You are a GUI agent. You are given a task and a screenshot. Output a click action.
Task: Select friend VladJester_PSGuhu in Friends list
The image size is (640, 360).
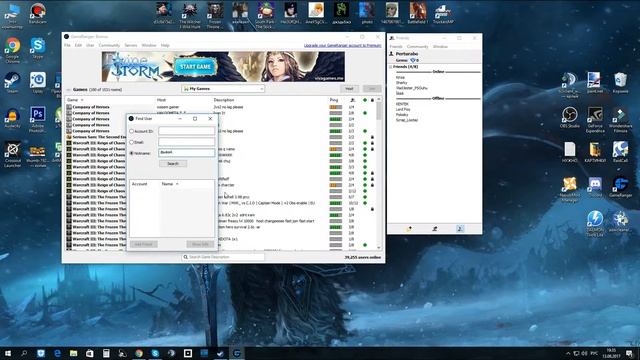[x=411, y=88]
